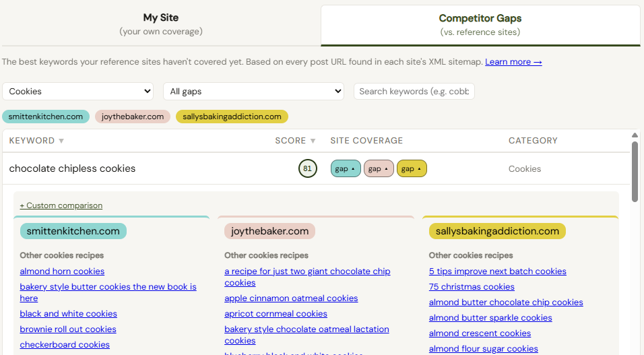Open black and white cookies link

point(68,313)
